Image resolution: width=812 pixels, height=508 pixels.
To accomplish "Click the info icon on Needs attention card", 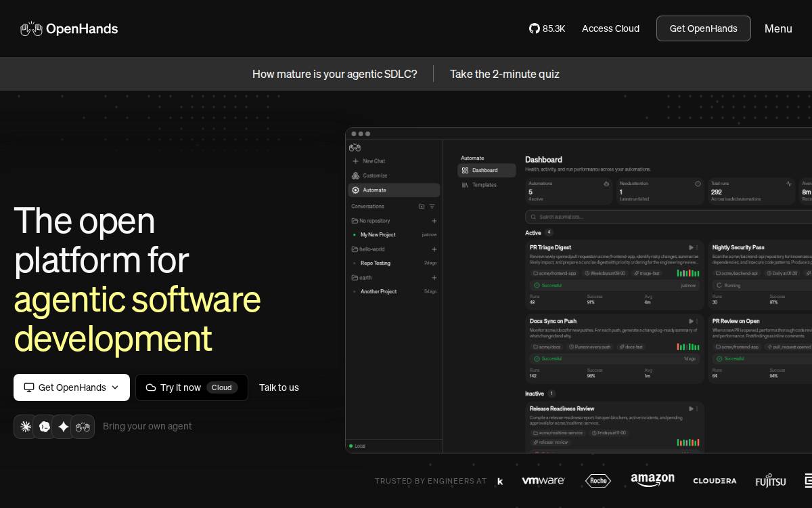I will (x=698, y=184).
